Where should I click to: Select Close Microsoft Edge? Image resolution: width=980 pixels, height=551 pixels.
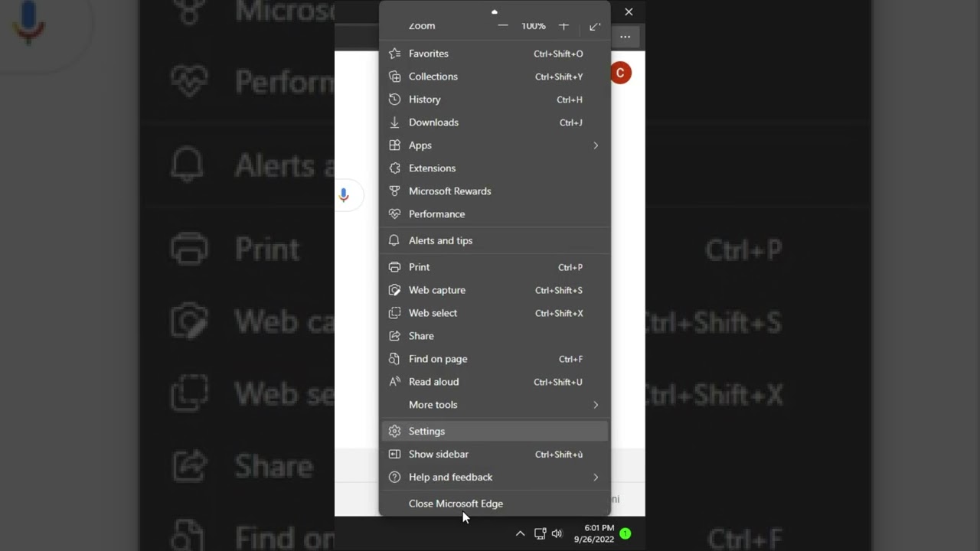tap(495, 504)
